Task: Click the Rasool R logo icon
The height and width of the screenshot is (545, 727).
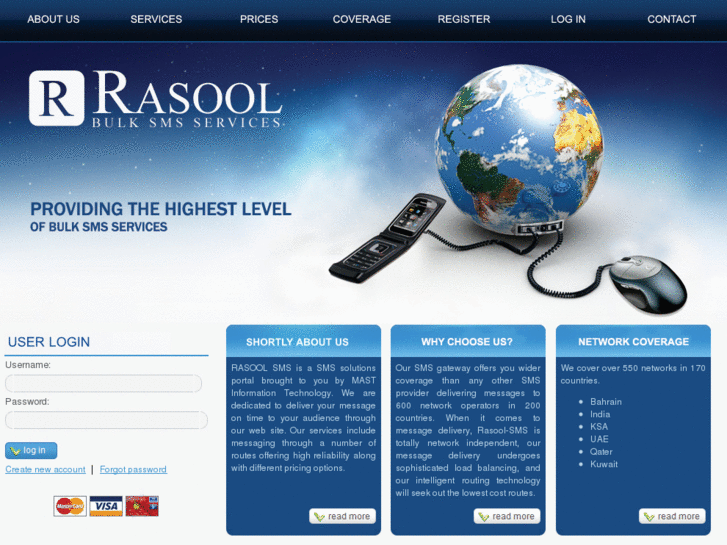Action: pos(57,98)
